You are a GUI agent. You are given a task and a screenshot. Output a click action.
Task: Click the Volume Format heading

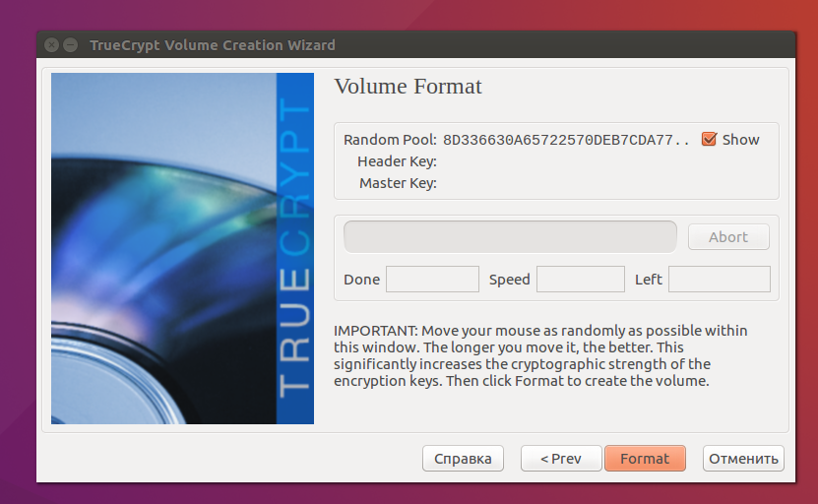click(409, 87)
